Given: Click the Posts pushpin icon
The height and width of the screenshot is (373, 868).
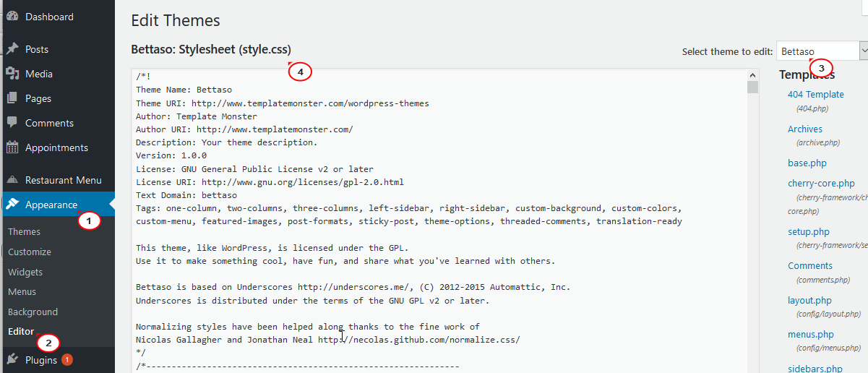Looking at the screenshot, I should click(12, 49).
